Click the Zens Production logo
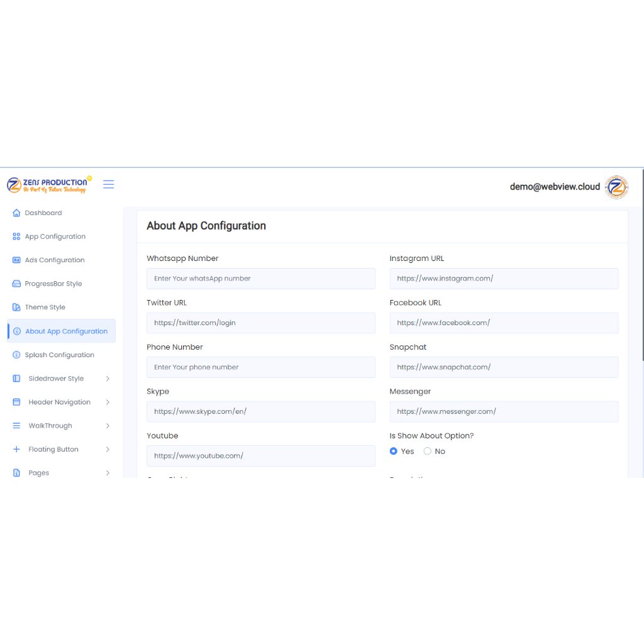The height and width of the screenshot is (644, 644). coord(48,185)
